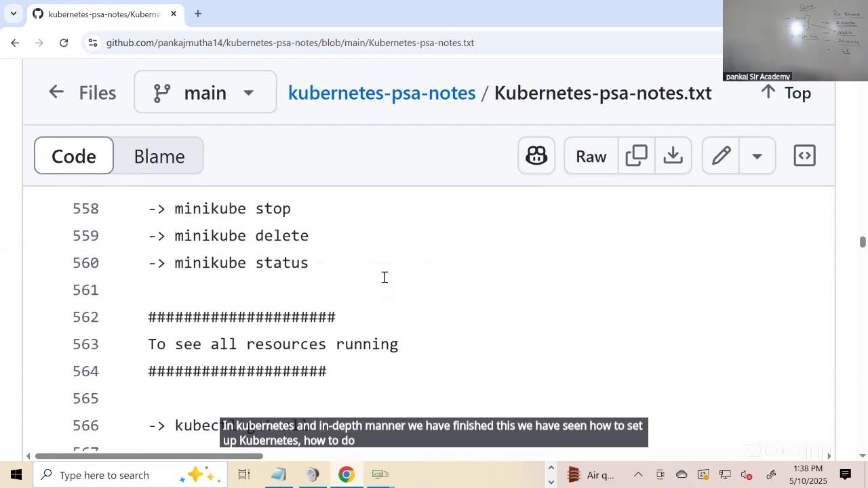Open the symbols panel icon
The height and width of the screenshot is (488, 868).
coord(804,156)
